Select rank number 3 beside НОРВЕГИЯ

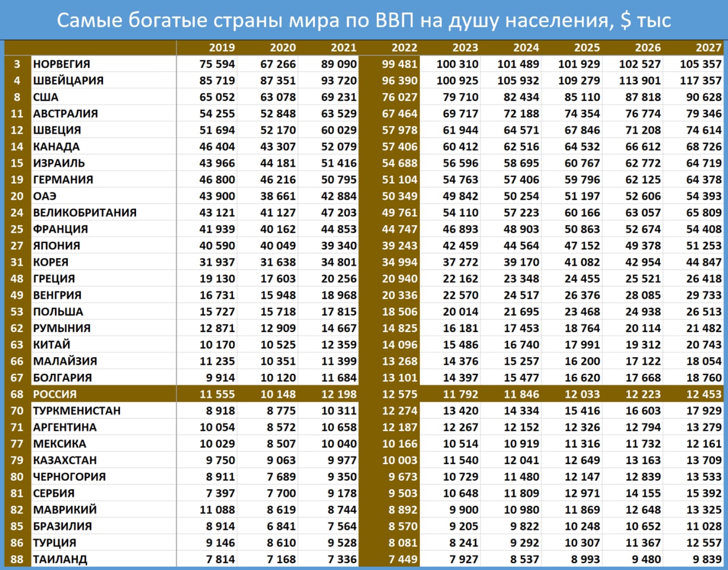17,64
